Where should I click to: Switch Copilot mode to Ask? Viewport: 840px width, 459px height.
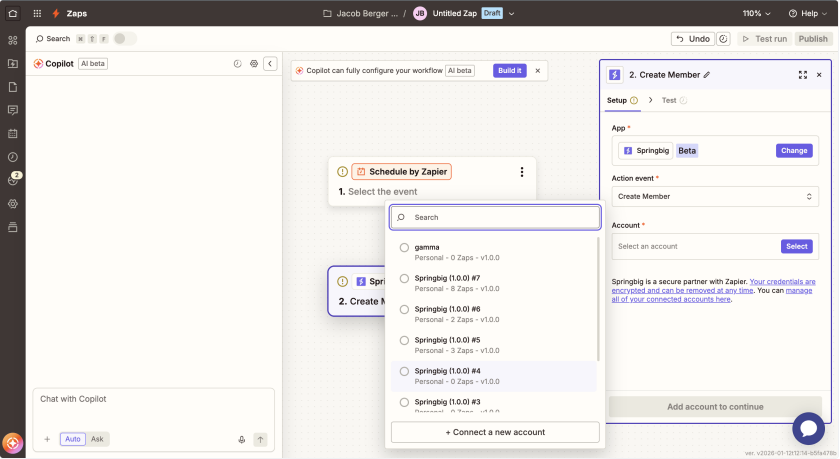pos(98,439)
